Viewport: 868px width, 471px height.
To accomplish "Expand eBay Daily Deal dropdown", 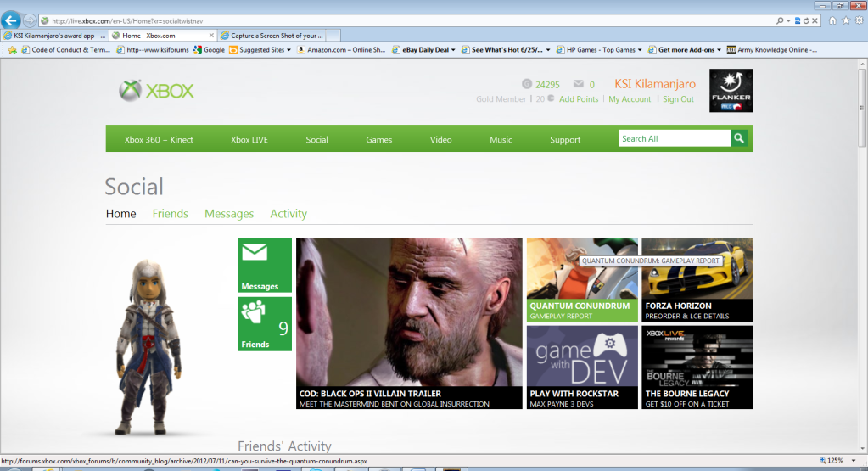I will click(x=453, y=50).
